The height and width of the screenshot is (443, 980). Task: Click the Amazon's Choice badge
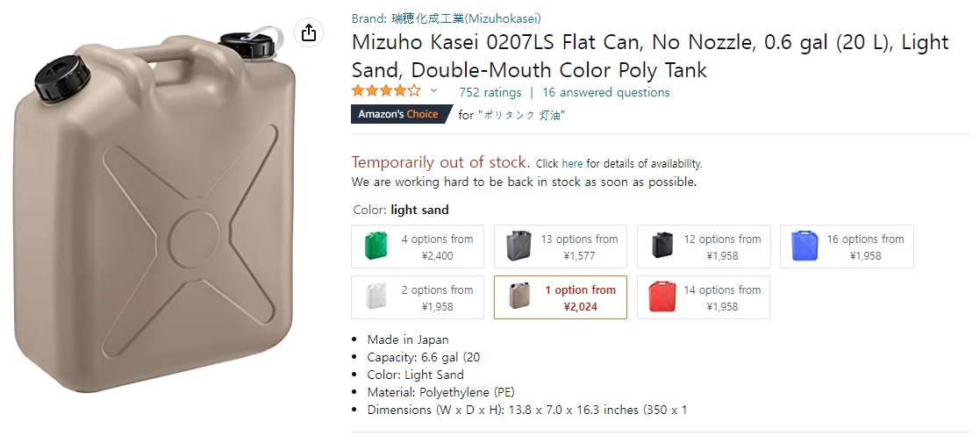pyautogui.click(x=400, y=114)
